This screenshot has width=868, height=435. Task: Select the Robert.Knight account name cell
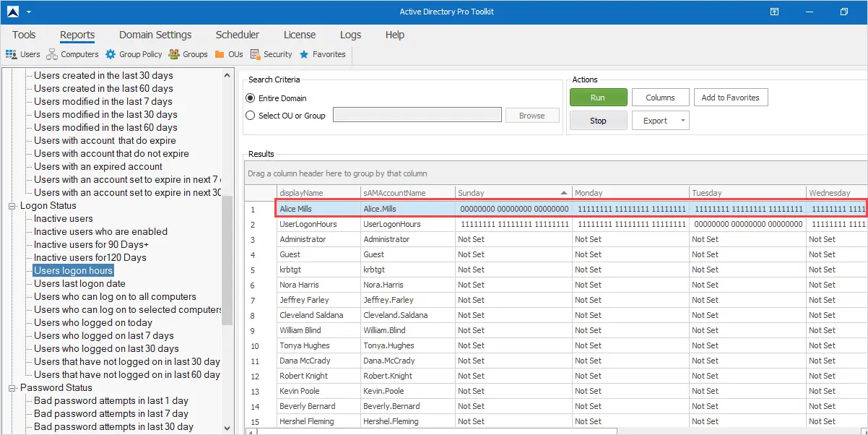[408, 376]
